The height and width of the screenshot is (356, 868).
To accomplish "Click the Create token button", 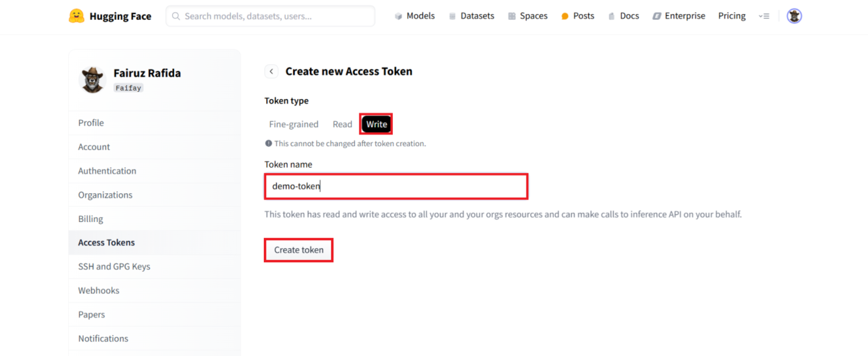I will (299, 250).
